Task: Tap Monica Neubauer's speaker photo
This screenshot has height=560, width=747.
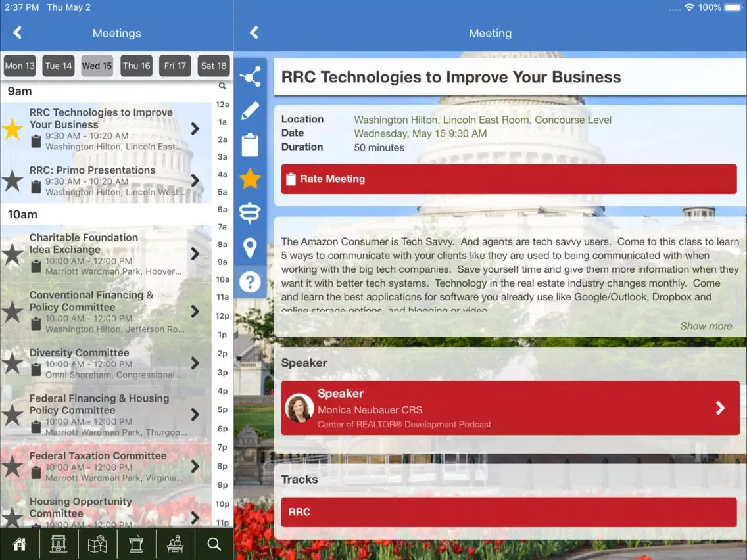Action: 299,408
